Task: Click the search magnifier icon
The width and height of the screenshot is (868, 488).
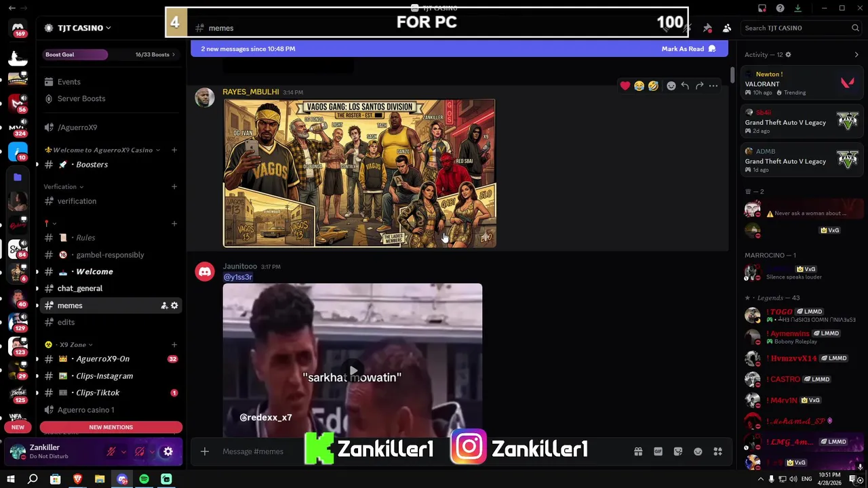Action: pyautogui.click(x=855, y=28)
